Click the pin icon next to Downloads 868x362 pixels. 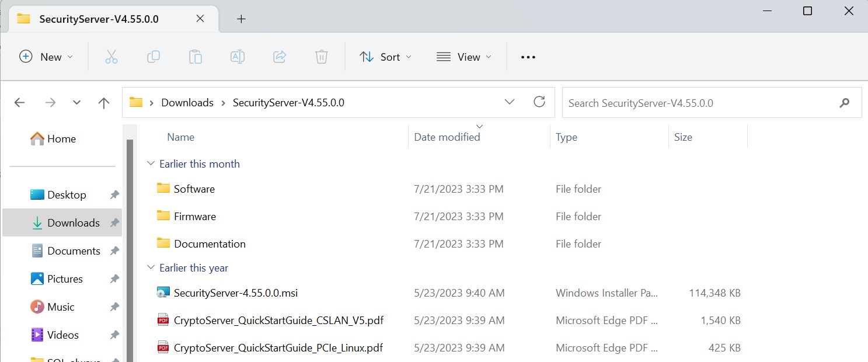coord(115,223)
